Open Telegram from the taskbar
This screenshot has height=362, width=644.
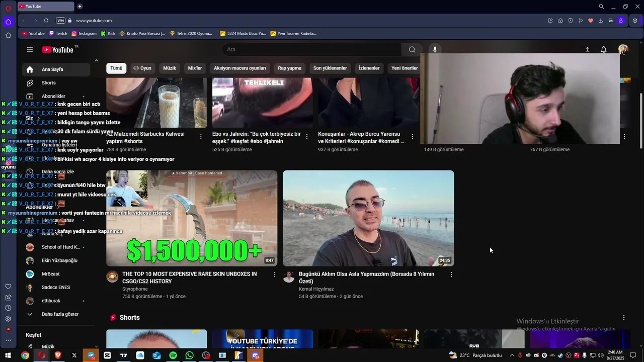pyautogui.click(x=91, y=355)
